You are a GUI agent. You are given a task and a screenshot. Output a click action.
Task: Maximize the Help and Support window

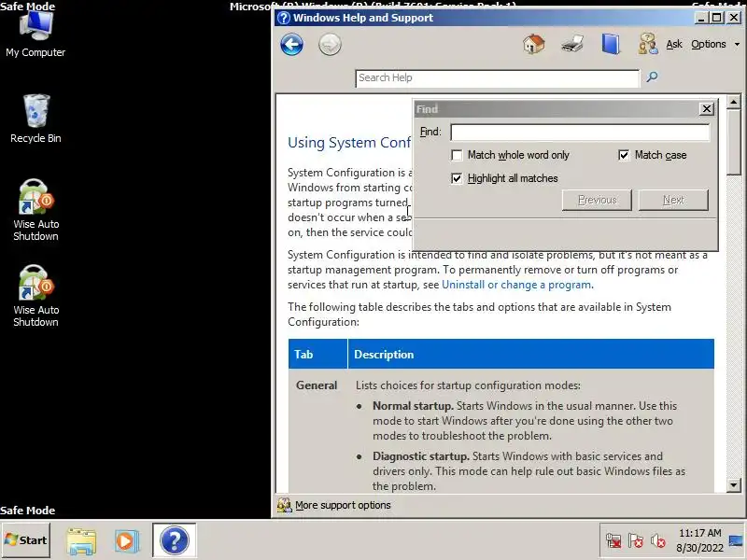coord(716,18)
